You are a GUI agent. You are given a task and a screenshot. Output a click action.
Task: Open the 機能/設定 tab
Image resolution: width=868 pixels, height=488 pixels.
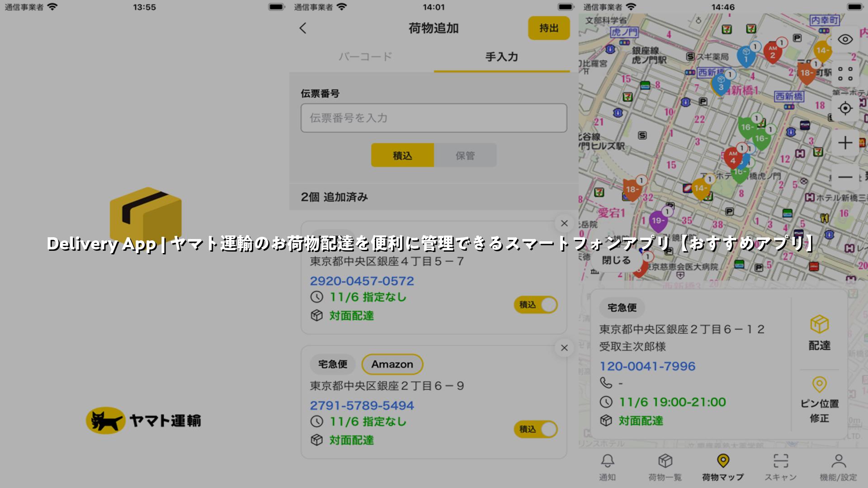[x=839, y=468]
